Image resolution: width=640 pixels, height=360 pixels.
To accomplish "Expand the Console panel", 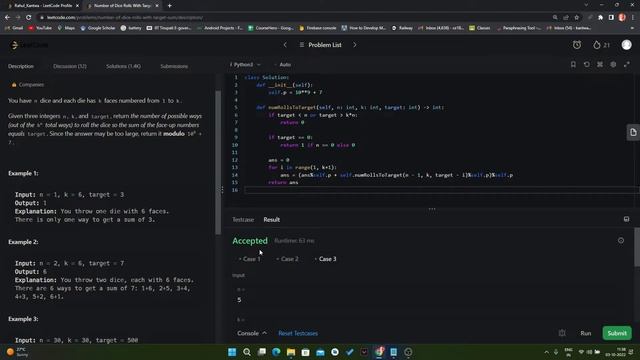I will point(251,333).
